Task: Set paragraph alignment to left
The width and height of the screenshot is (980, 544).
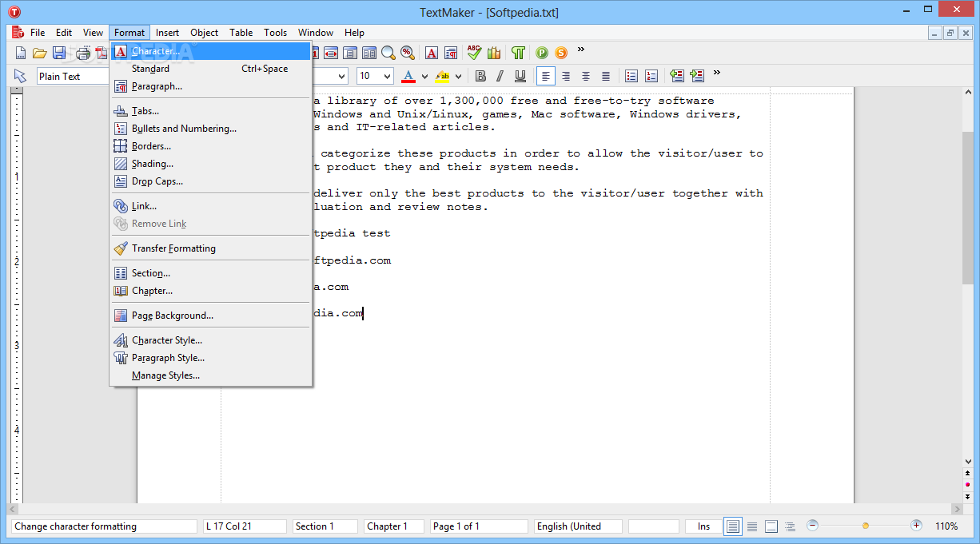Action: [546, 76]
